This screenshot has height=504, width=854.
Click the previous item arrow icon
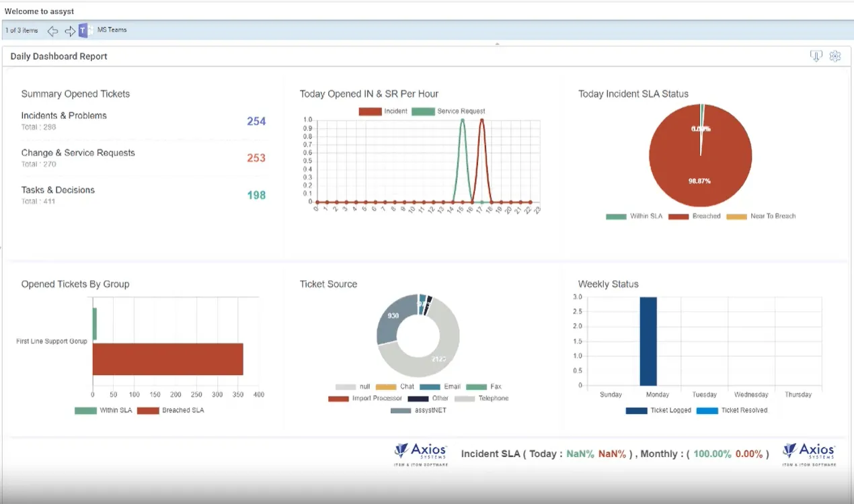[x=52, y=31]
